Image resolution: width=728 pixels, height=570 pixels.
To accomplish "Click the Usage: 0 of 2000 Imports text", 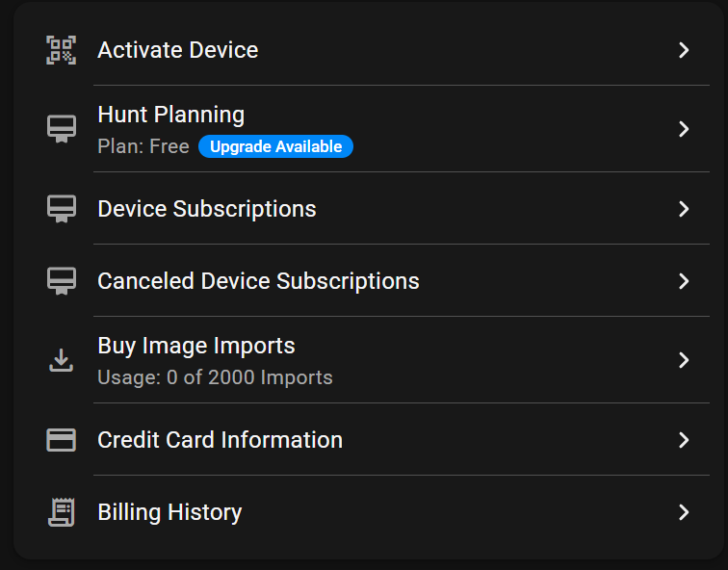I will 215,377.
